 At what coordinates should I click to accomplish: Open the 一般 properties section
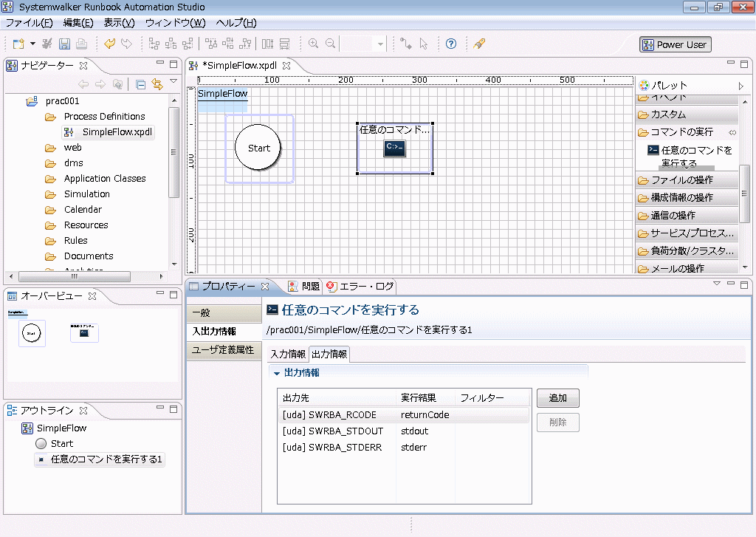[x=224, y=313]
